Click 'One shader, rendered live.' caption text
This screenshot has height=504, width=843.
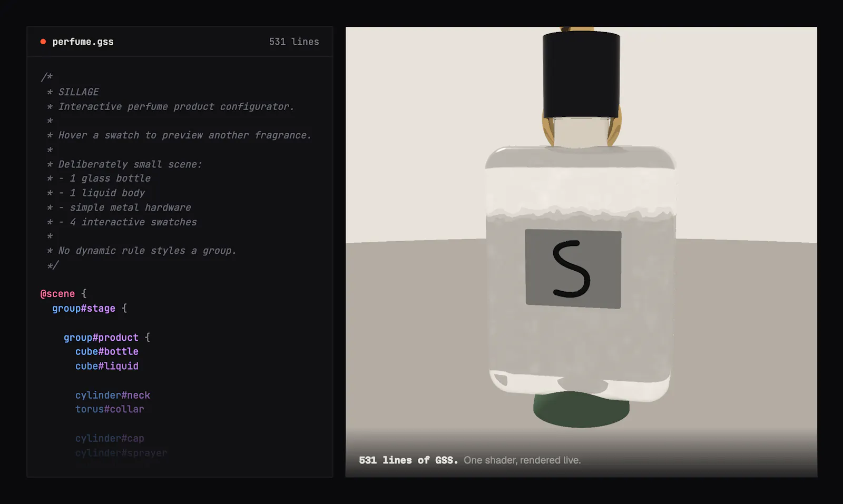click(522, 460)
